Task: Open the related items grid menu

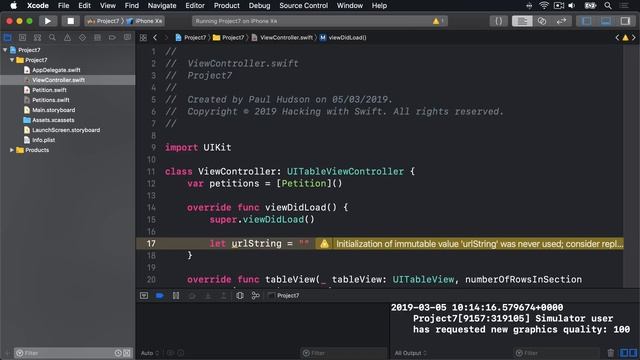Action: (143, 38)
